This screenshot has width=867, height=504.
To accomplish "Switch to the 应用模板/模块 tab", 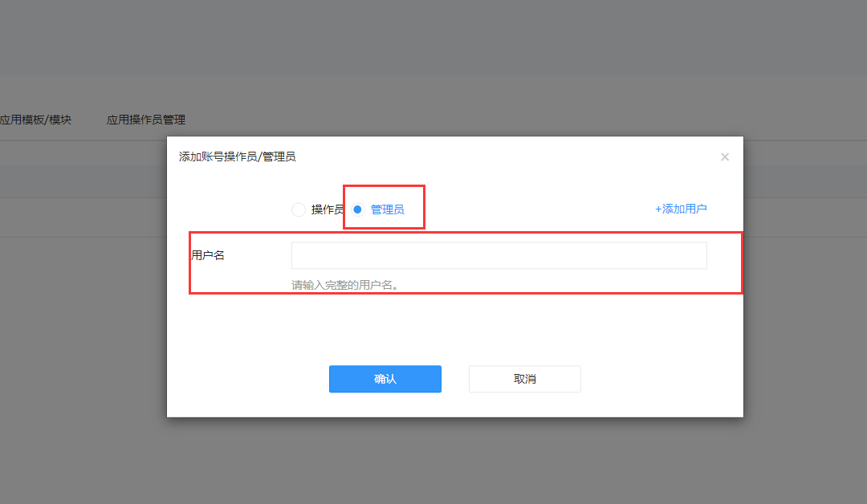I will [35, 120].
